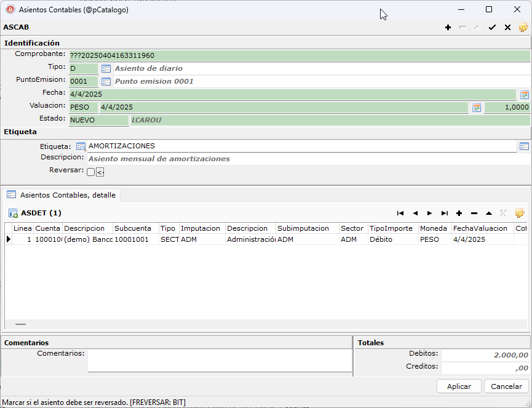Click the plus icon in ASCAB header toolbar

tap(448, 28)
